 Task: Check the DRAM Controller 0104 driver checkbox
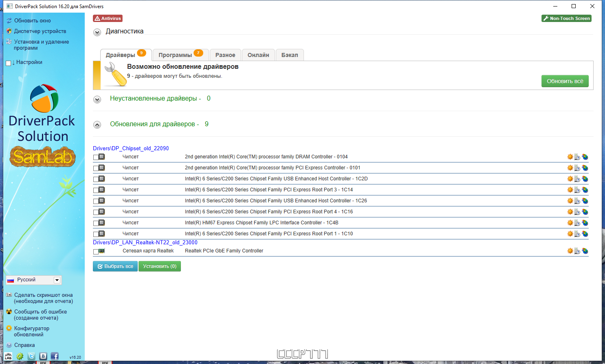(x=96, y=157)
